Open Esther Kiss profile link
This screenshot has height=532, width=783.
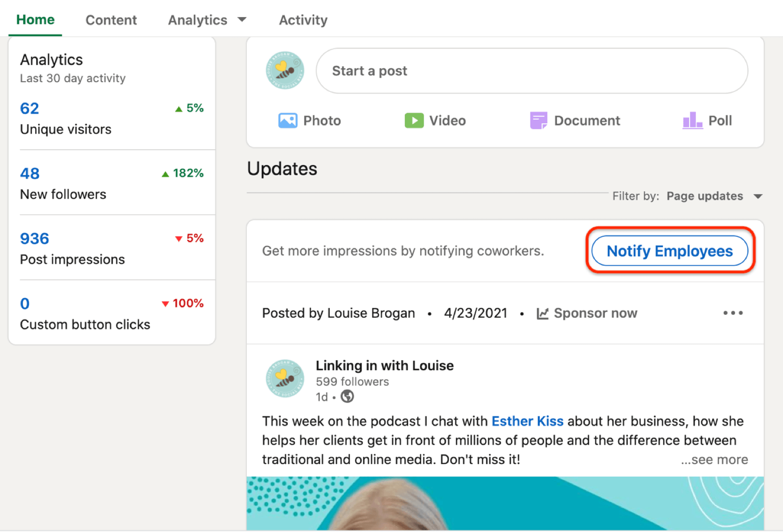pos(528,421)
